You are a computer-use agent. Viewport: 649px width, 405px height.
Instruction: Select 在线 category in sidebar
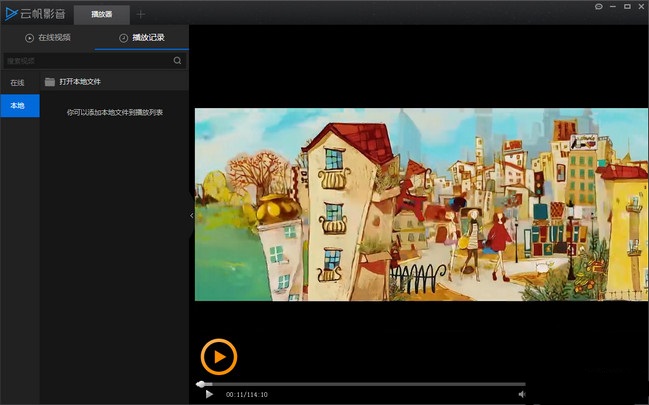pyautogui.click(x=17, y=83)
